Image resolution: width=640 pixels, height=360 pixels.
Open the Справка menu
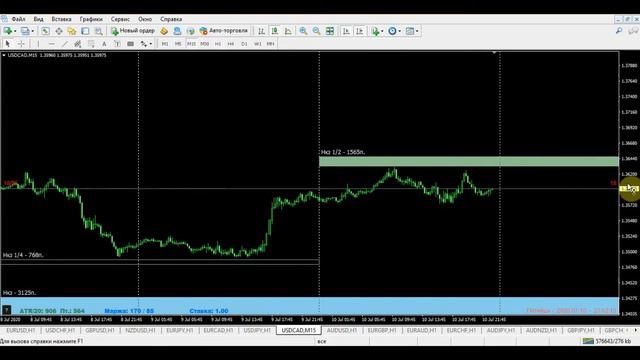coord(171,19)
